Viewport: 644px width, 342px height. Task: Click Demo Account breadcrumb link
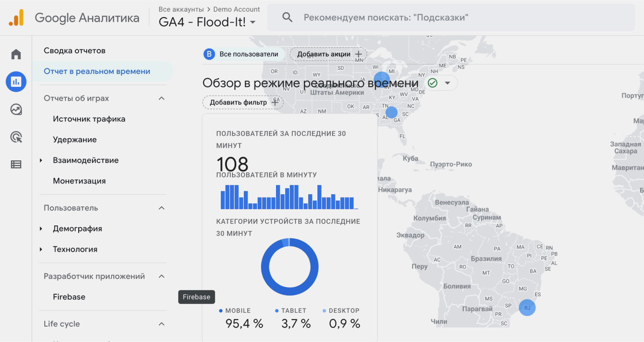[x=236, y=9]
